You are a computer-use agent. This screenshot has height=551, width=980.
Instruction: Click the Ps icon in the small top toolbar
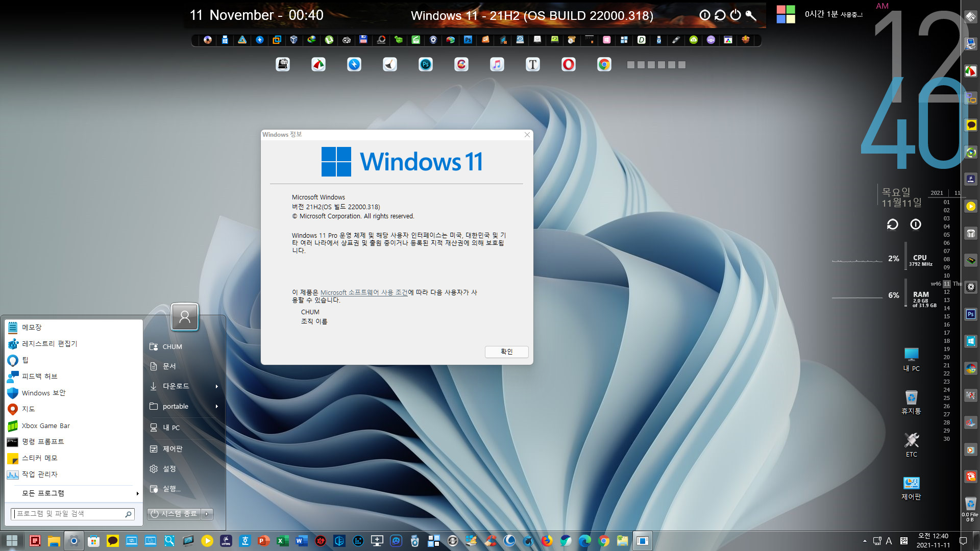click(468, 39)
